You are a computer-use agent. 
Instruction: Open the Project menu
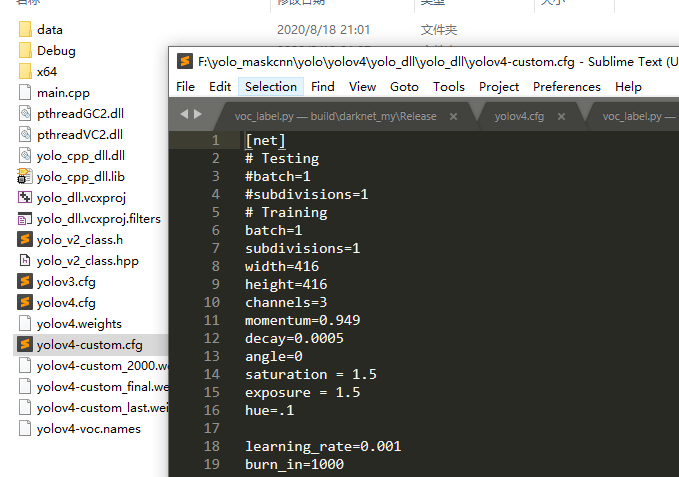[x=499, y=87]
